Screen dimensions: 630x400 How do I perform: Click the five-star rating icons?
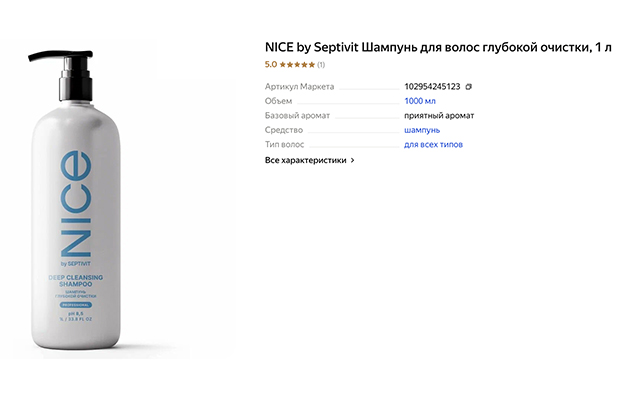click(x=297, y=64)
